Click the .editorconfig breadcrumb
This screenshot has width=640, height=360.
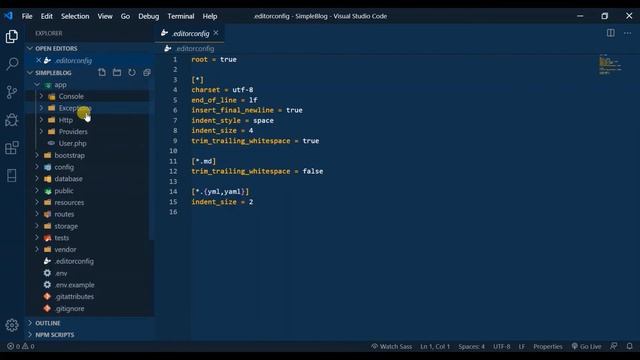189,49
